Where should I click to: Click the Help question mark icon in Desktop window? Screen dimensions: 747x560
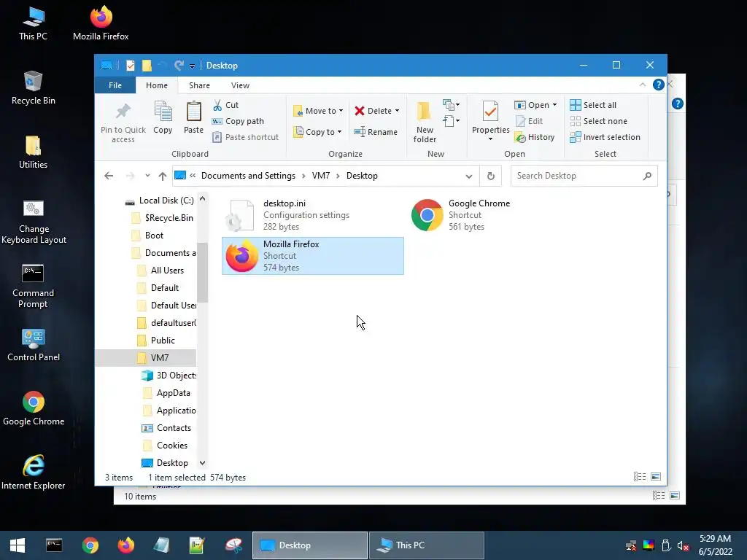coord(659,85)
